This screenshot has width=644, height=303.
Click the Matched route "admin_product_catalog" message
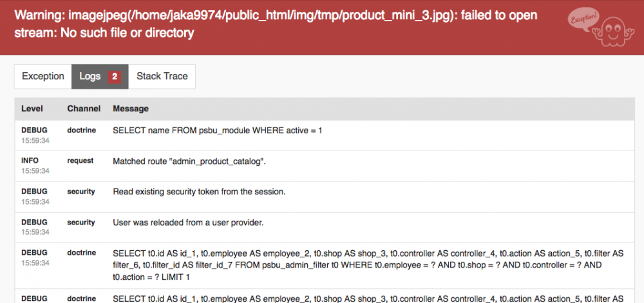pyautogui.click(x=189, y=161)
